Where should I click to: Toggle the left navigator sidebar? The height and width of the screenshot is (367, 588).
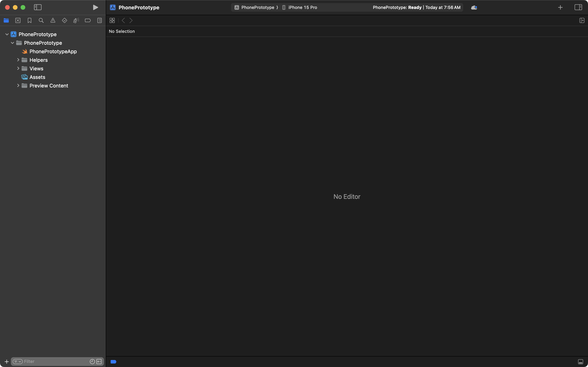point(38,8)
